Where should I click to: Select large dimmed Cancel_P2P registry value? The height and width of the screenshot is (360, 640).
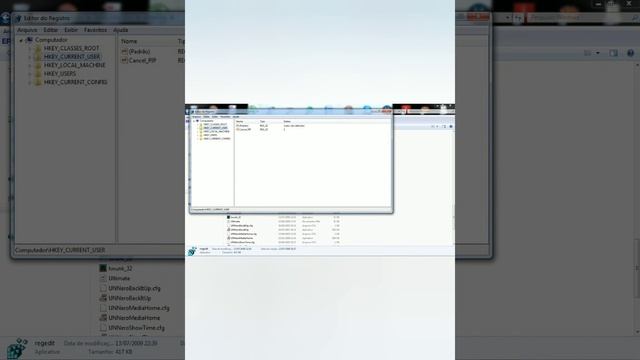pos(142,60)
